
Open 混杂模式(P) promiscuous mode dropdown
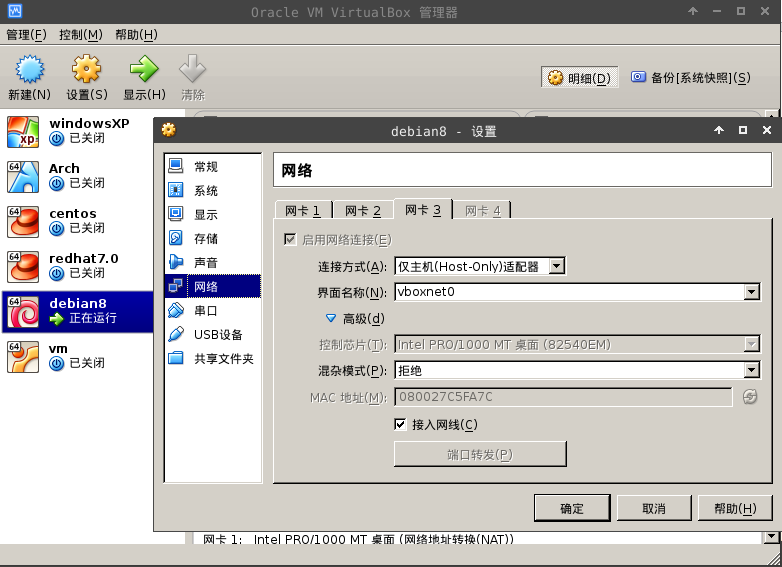click(x=751, y=370)
